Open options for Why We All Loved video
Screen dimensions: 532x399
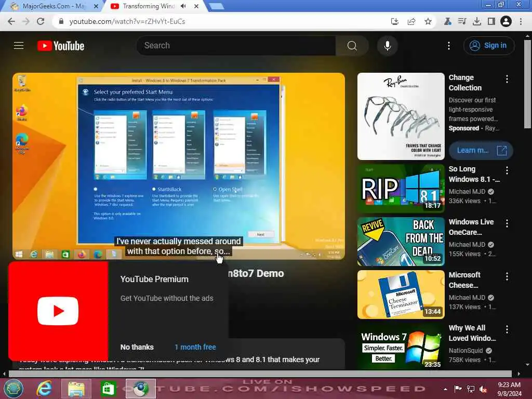(507, 329)
